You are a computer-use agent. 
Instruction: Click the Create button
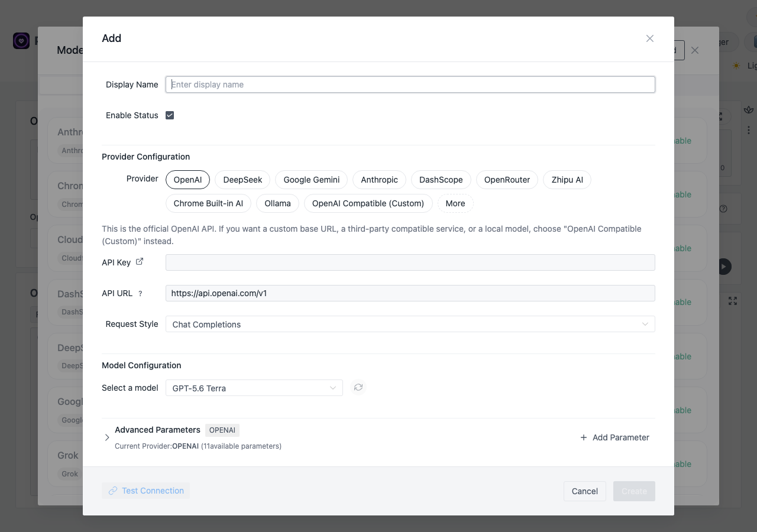634,491
